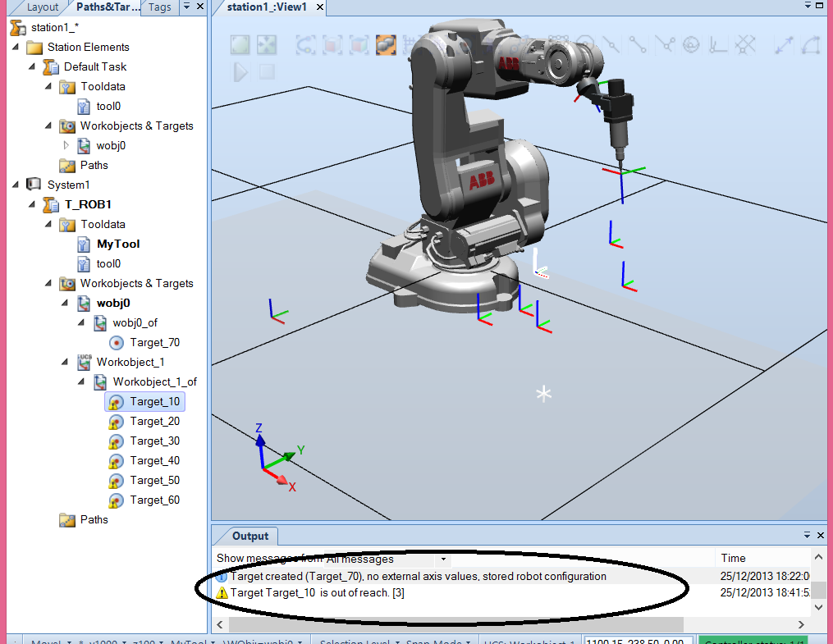The image size is (833, 644).
Task: Click the coordinate input field showing 1100.15, 238.50
Action: click(x=638, y=639)
